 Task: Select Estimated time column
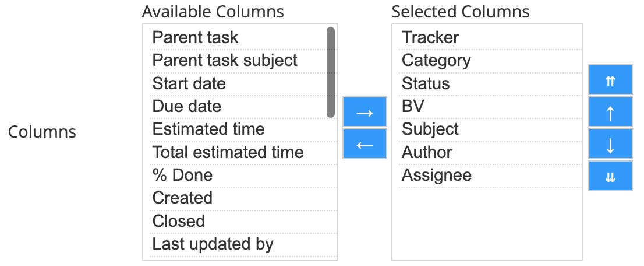(x=208, y=129)
